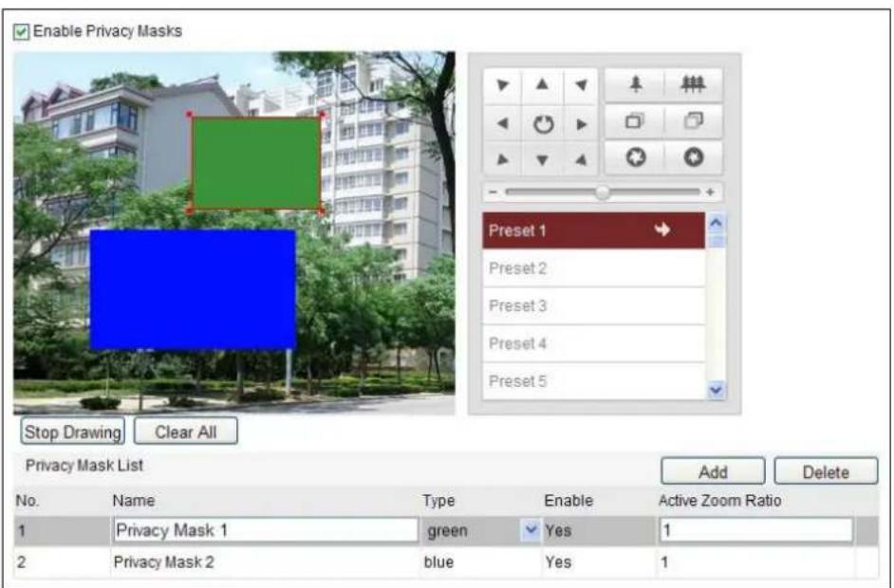The width and height of the screenshot is (894, 588).
Task: Click bottom-left red handle of green mask
Action: (190, 211)
